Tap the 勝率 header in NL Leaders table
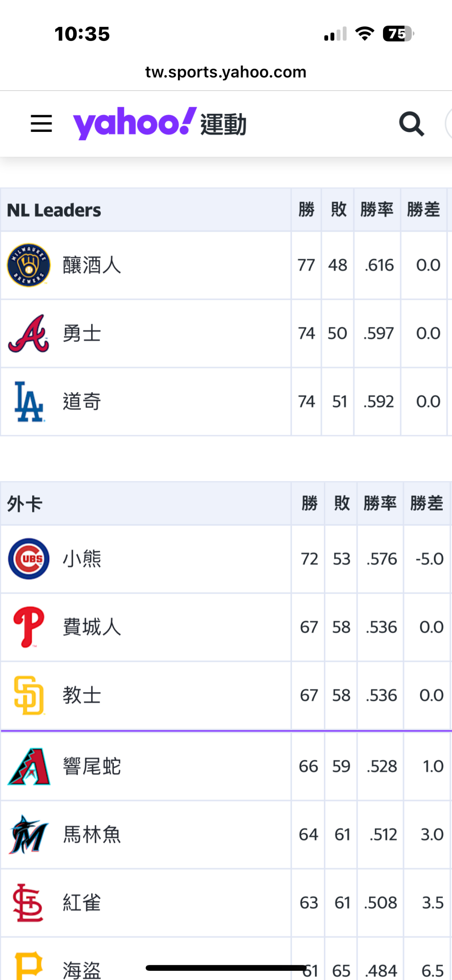Image resolution: width=452 pixels, height=980 pixels. pos(377,209)
